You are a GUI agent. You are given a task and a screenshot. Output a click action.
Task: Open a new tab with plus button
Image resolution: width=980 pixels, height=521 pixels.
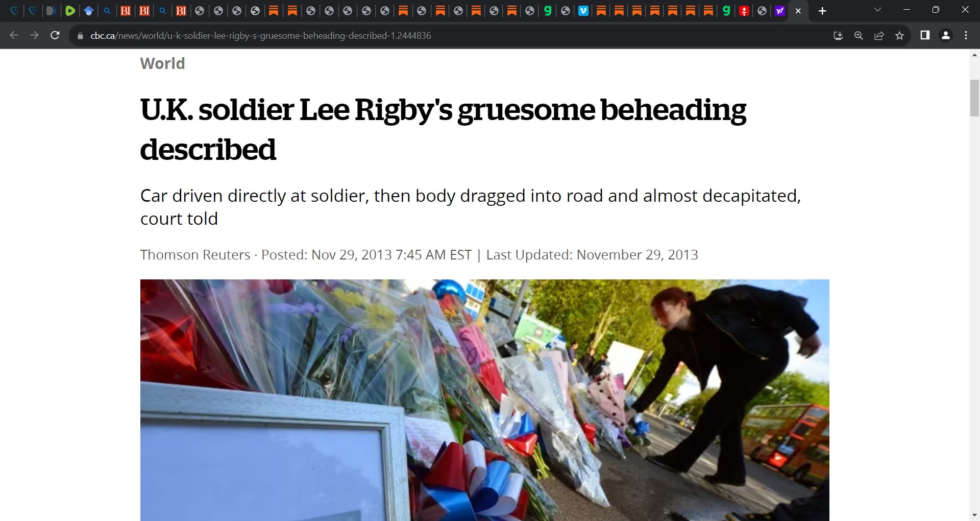pos(822,11)
